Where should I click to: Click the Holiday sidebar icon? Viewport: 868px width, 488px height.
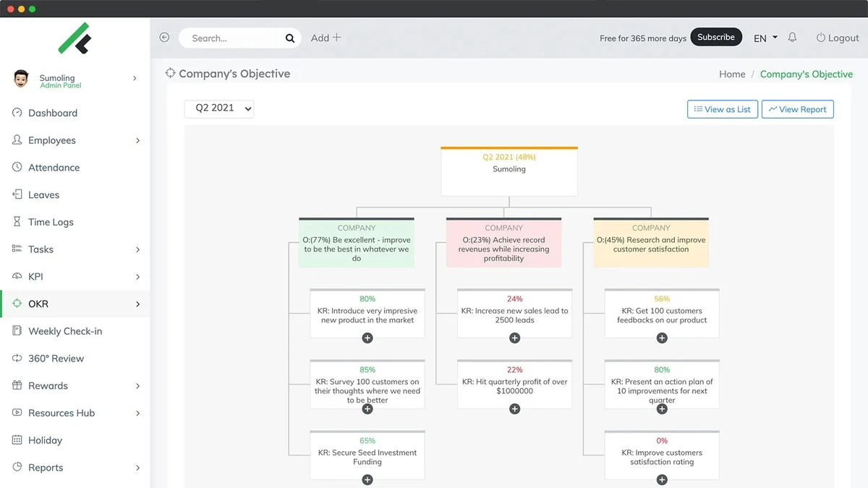16,440
